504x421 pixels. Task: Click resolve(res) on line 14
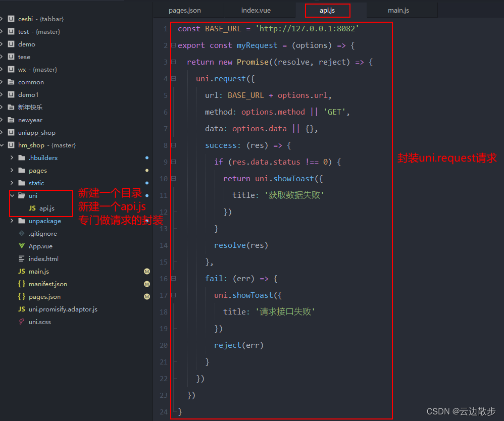[x=241, y=245]
